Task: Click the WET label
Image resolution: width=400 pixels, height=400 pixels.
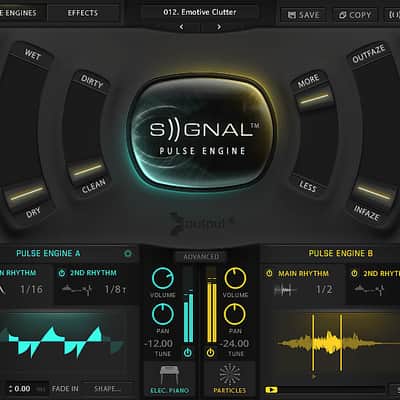Action: (x=33, y=55)
